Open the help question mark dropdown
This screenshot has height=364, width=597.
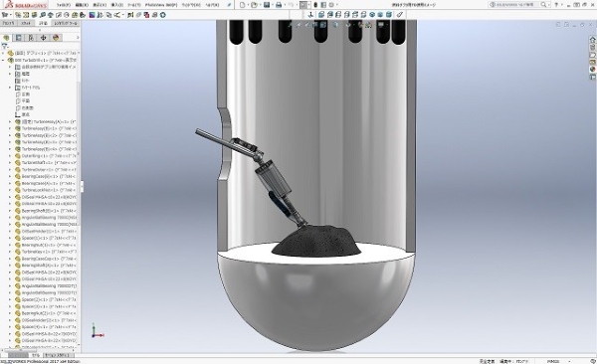tap(558, 5)
